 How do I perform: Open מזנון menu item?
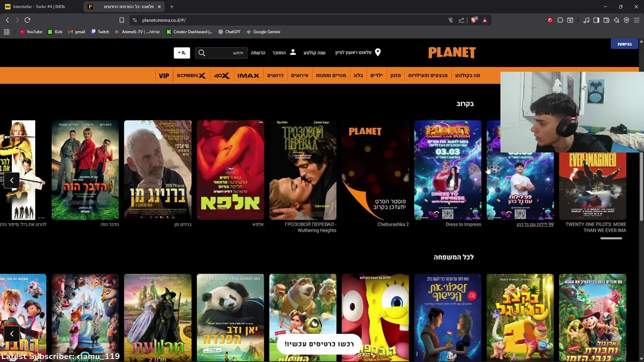[x=395, y=75]
